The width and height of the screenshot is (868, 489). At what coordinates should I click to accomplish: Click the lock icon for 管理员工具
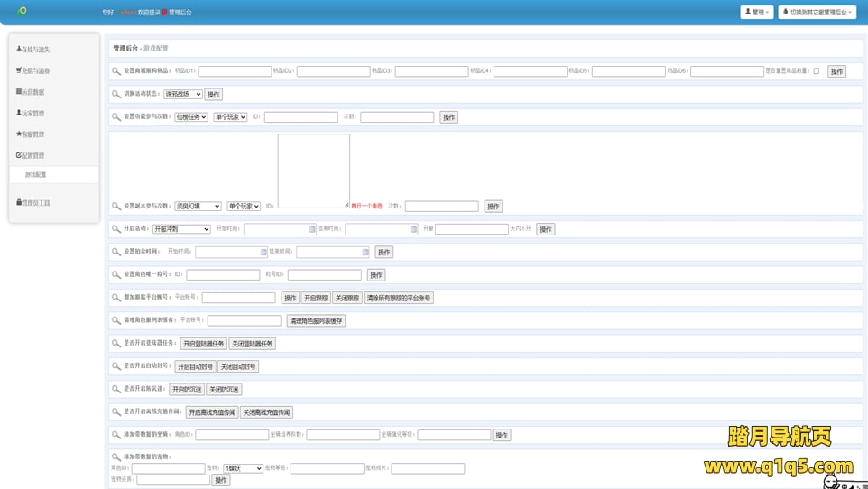(19, 203)
